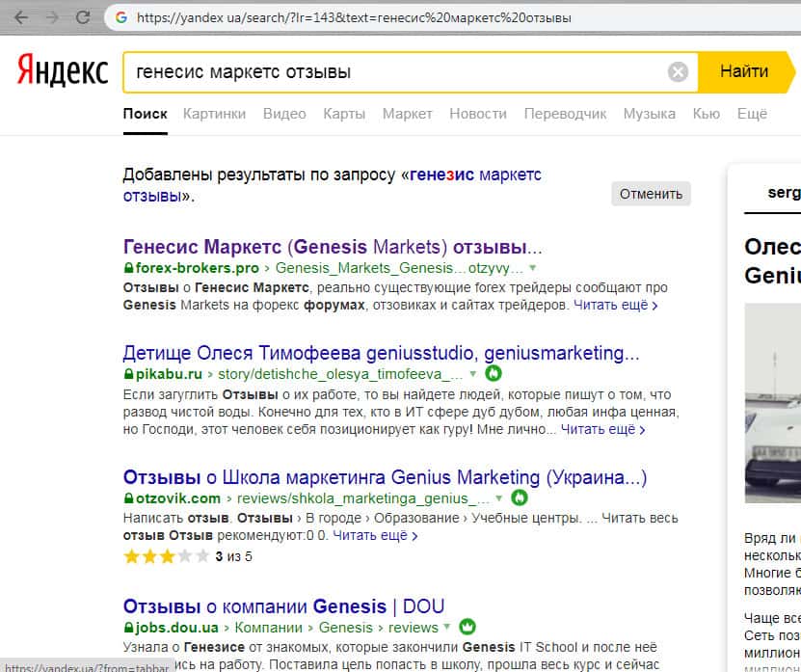Open the Детище Олеся Тимофеева geniusstudio result
The width and height of the screenshot is (801, 672).
(381, 353)
